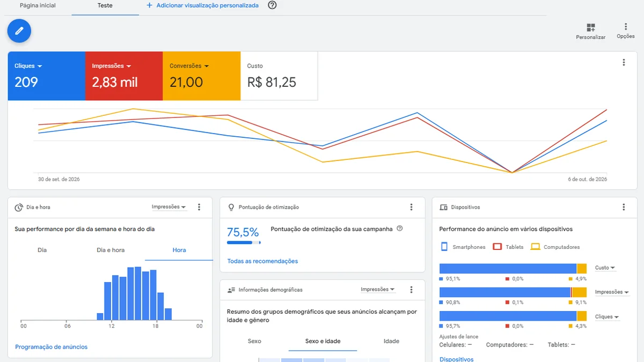Select the Idade tab
The height and width of the screenshot is (362, 644).
[x=391, y=341]
